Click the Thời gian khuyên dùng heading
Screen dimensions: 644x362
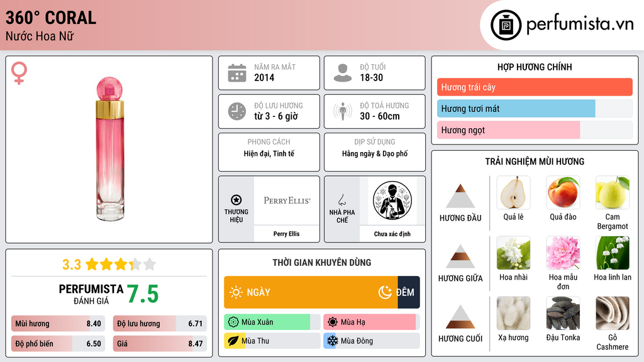coord(322,262)
